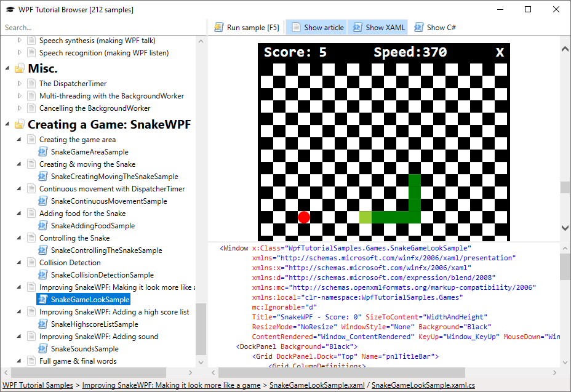Click the sample icon beside SnakeSoundsSample
The image size is (571, 392).
click(x=42, y=348)
